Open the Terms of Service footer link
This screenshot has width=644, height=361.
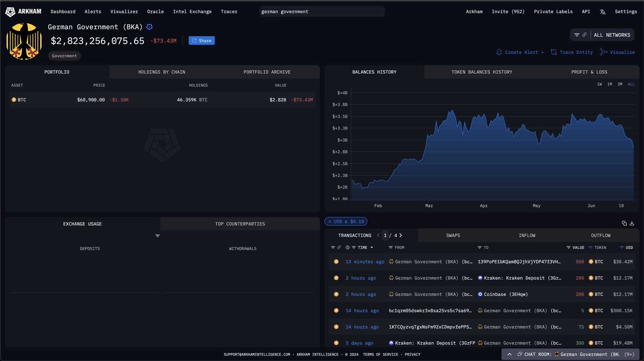click(x=380, y=355)
